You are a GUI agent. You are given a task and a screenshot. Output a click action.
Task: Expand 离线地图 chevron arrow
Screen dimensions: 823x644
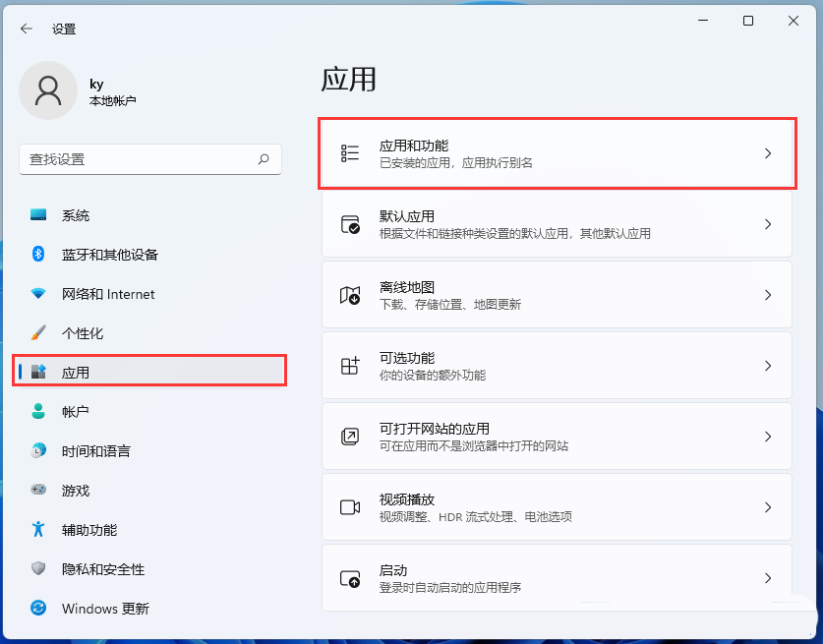point(768,295)
